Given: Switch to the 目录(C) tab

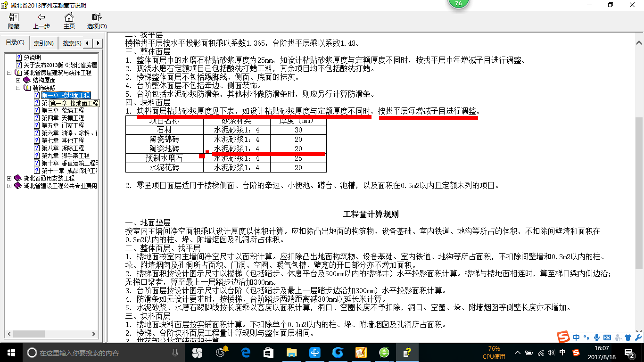Looking at the screenshot, I should point(15,43).
